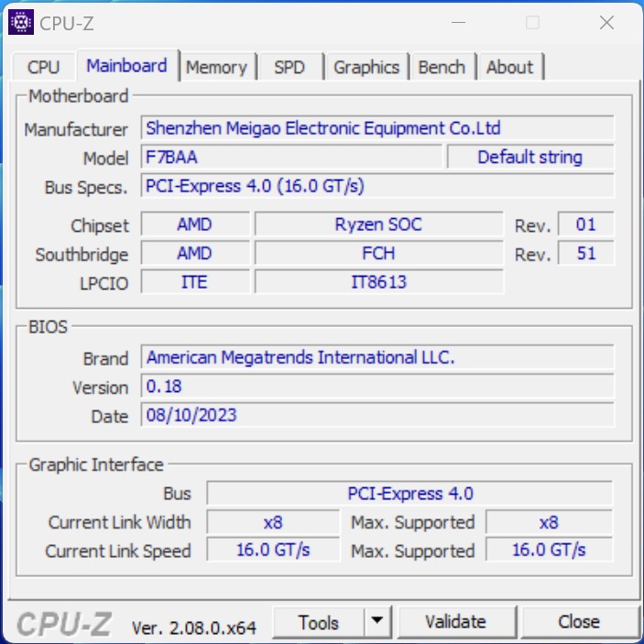This screenshot has width=644, height=644.
Task: Click the disabled maximize button
Action: (x=532, y=23)
